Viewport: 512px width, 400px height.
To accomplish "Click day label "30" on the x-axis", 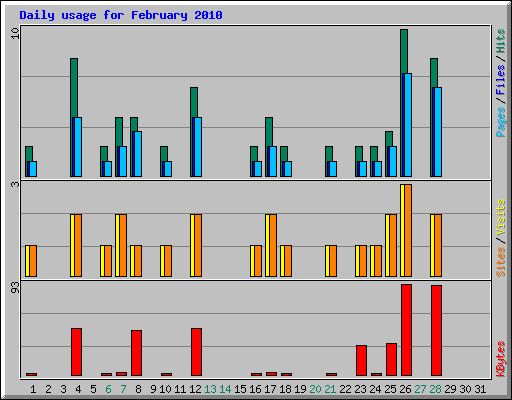I will tap(465, 389).
